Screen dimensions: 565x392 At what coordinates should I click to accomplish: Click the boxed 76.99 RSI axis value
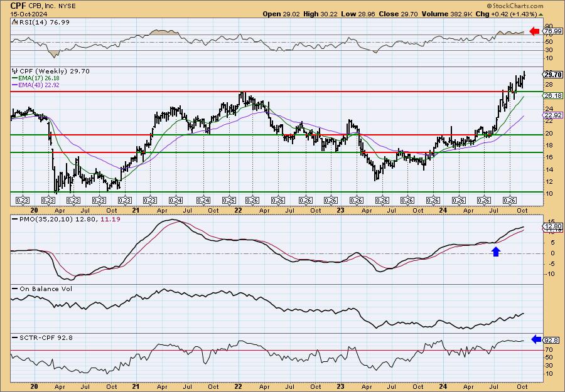click(552, 31)
